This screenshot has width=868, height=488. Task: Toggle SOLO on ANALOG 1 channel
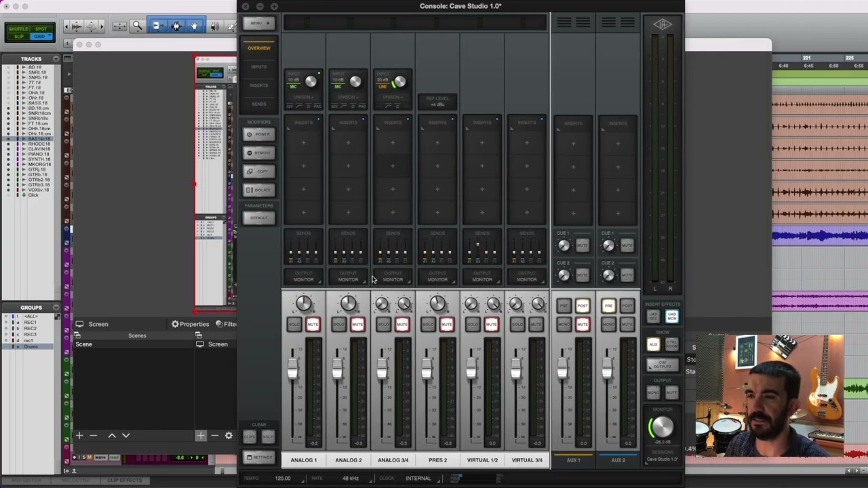click(x=294, y=325)
